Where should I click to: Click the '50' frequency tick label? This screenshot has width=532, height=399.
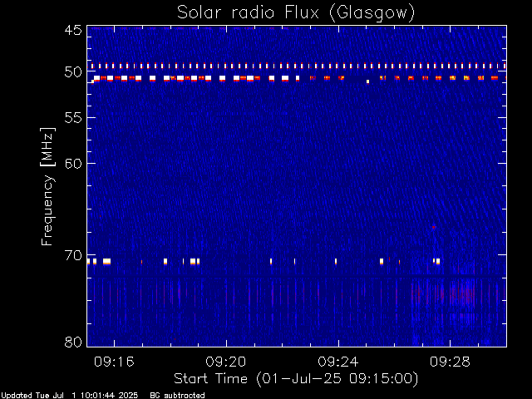[73, 72]
